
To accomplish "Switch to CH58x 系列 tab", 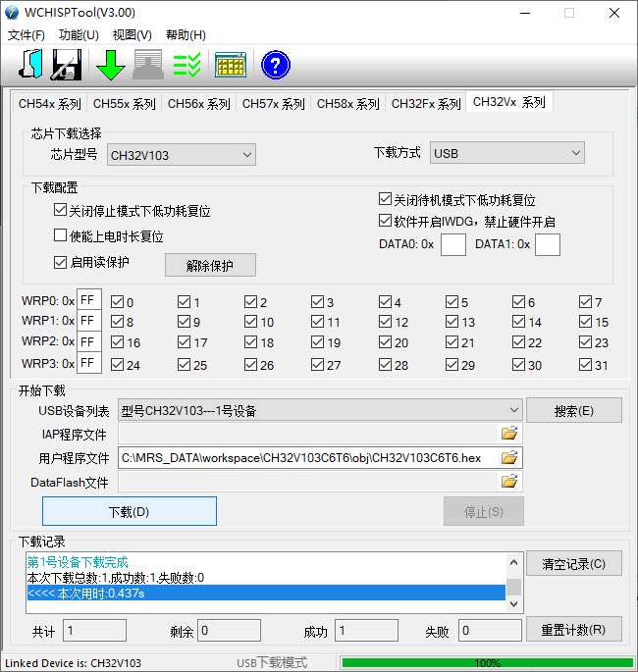I will pyautogui.click(x=348, y=103).
